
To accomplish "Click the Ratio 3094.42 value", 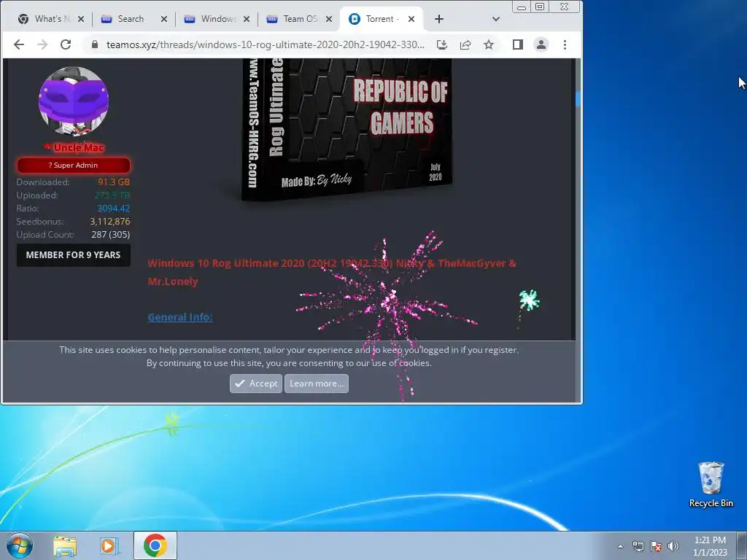I will coord(113,208).
